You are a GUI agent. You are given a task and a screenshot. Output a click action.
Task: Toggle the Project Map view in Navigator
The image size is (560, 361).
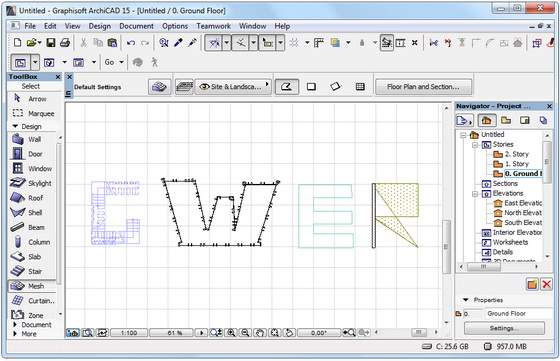pyautogui.click(x=486, y=120)
